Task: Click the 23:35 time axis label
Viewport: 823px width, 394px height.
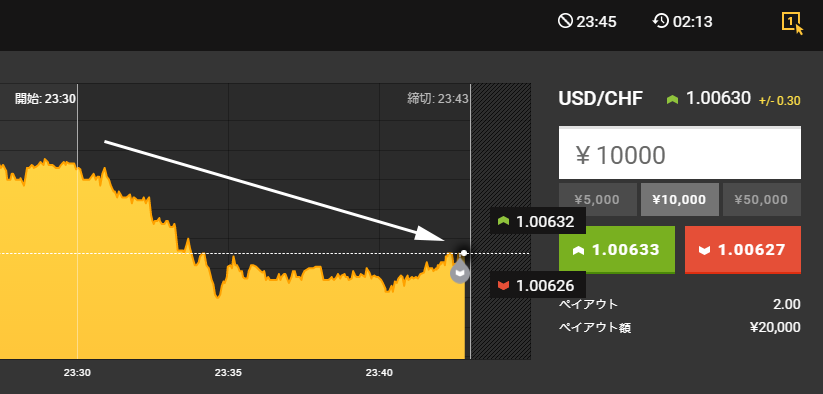Action: click(228, 373)
